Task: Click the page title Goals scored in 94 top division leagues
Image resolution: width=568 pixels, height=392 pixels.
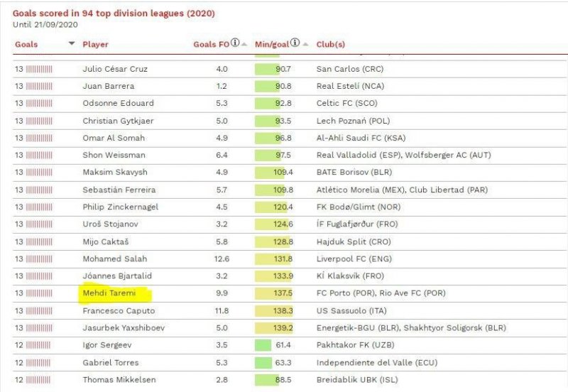Action: tap(114, 13)
